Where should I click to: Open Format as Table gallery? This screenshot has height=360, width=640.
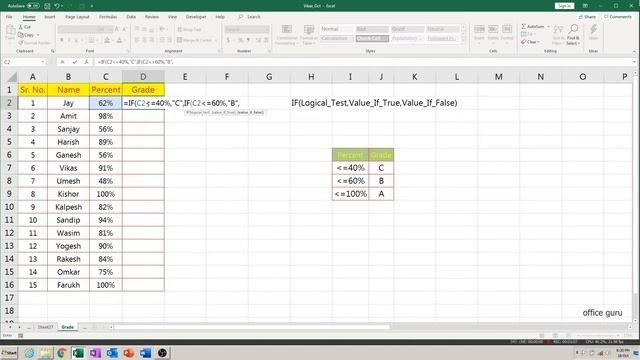click(309, 35)
